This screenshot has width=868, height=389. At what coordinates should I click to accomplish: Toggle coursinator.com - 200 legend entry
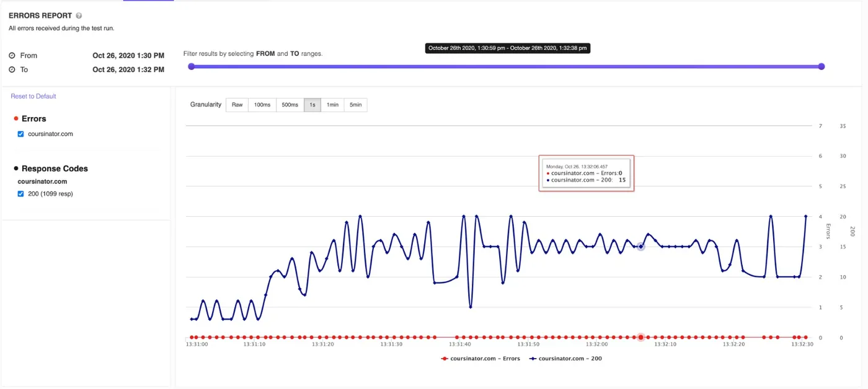pos(565,359)
